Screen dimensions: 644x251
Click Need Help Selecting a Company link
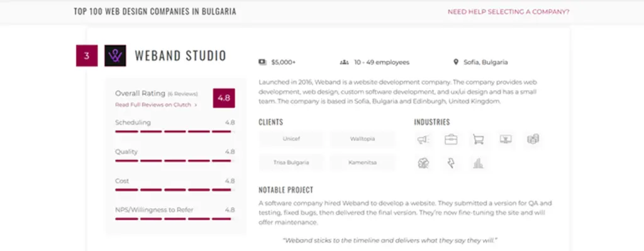(508, 12)
